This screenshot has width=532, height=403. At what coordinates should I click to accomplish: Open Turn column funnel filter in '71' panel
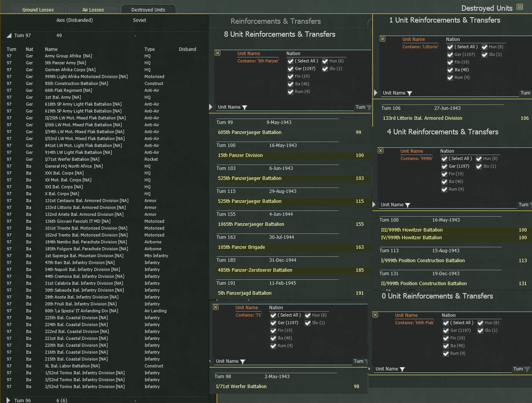366,362
